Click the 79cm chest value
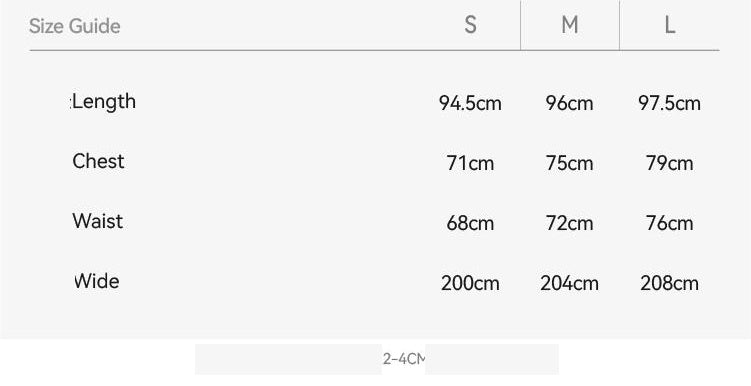This screenshot has height=386, width=751. click(669, 163)
